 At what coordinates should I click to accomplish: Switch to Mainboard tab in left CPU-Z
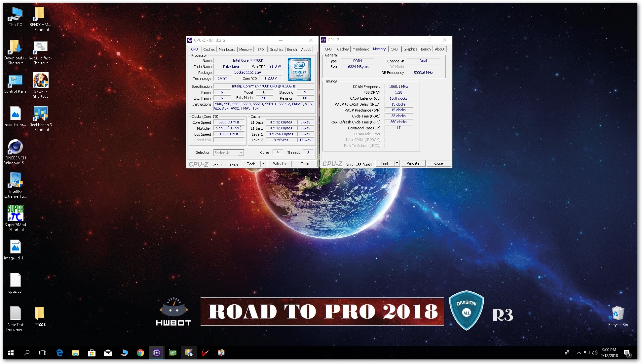coord(227,50)
